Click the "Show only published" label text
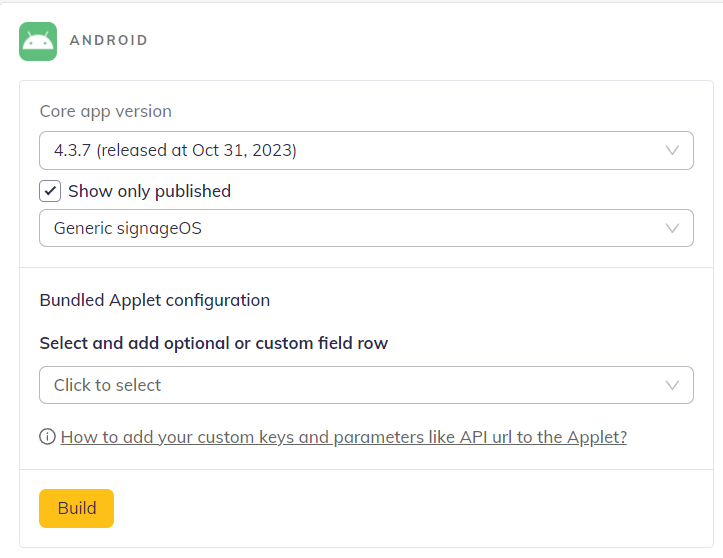Image resolution: width=723 pixels, height=558 pixels. (x=149, y=191)
